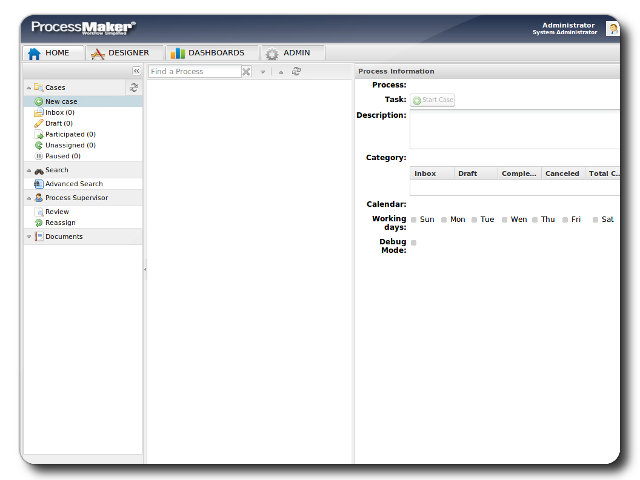Open Paused cases list

pyautogui.click(x=62, y=156)
